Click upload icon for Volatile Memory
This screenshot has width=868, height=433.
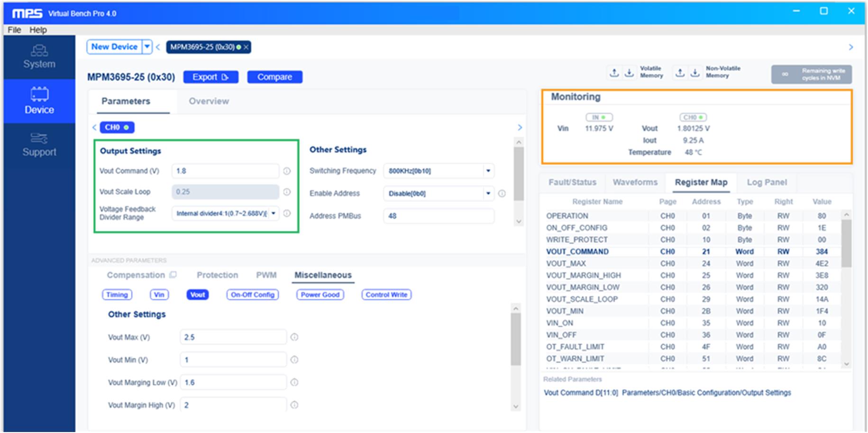tap(614, 73)
